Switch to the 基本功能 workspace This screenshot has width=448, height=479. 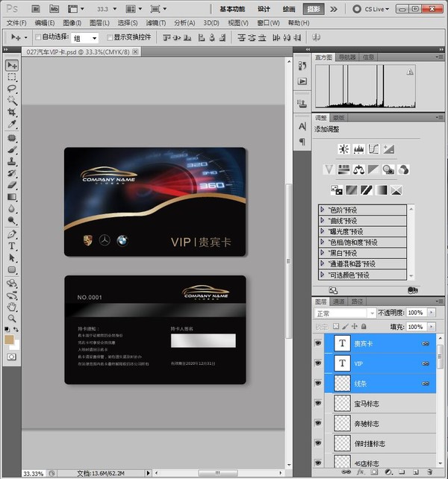232,9
